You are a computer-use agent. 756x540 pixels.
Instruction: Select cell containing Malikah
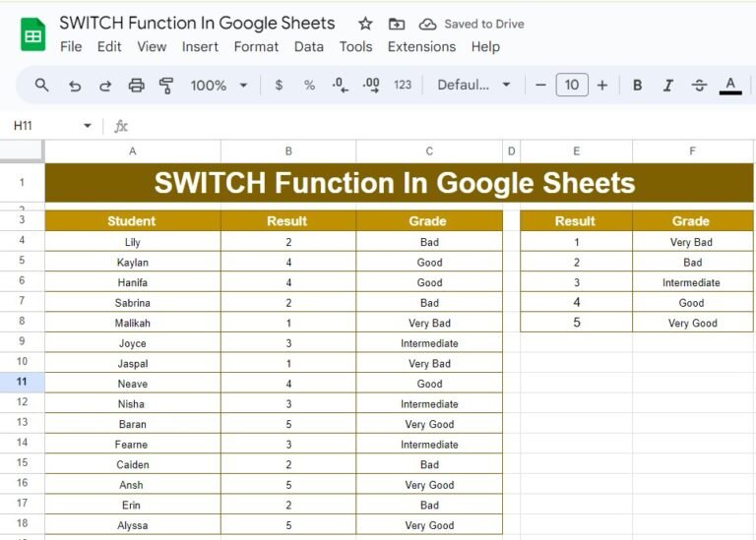pyautogui.click(x=133, y=323)
